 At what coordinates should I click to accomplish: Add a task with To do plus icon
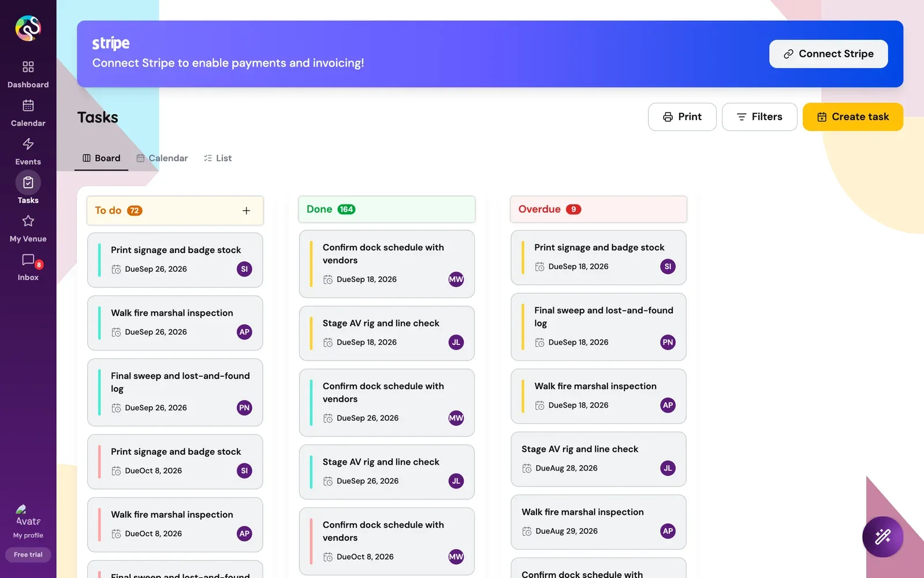click(247, 211)
